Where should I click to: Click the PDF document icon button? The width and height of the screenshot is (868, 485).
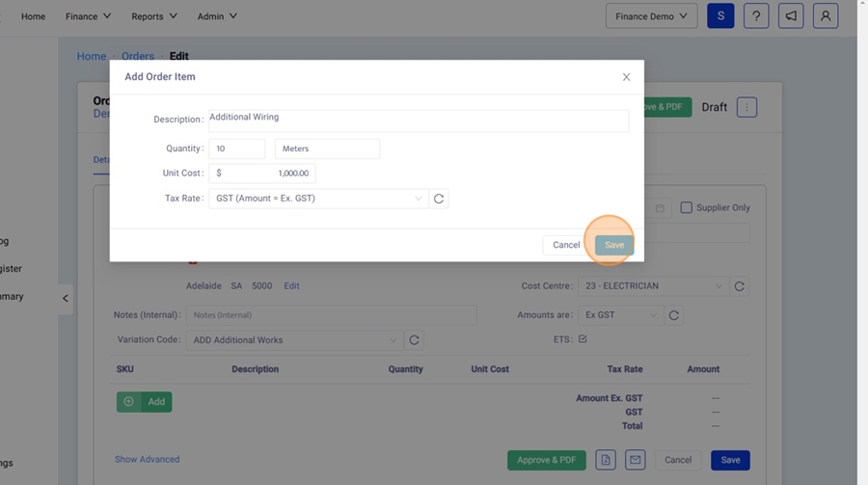click(605, 460)
